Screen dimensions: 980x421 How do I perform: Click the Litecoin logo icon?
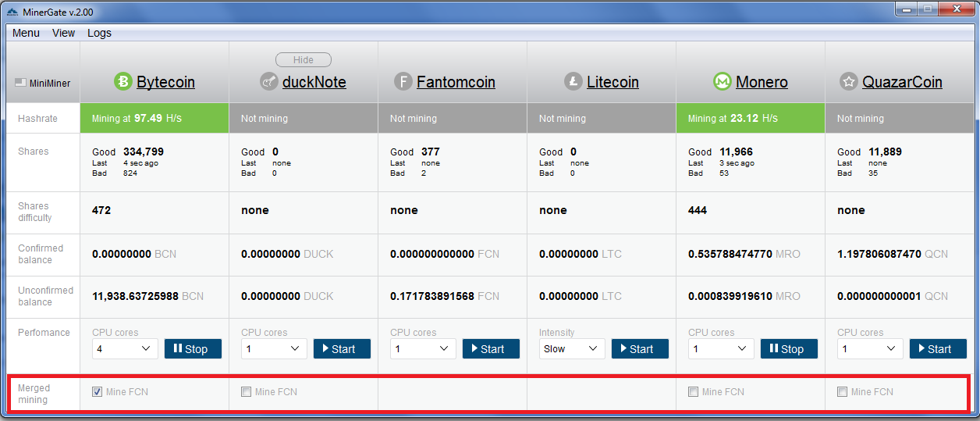click(x=573, y=81)
